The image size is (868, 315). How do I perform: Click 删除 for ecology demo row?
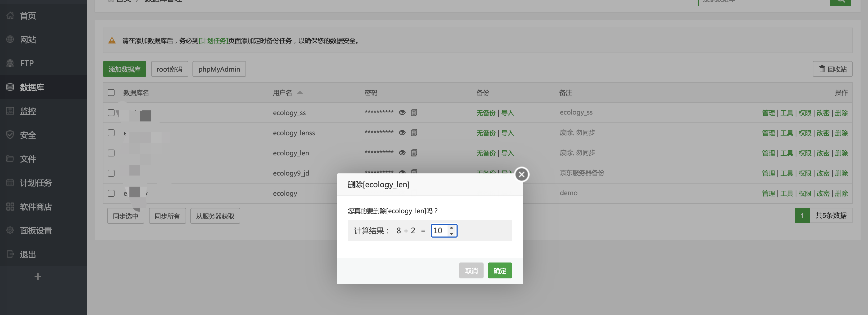click(841, 194)
